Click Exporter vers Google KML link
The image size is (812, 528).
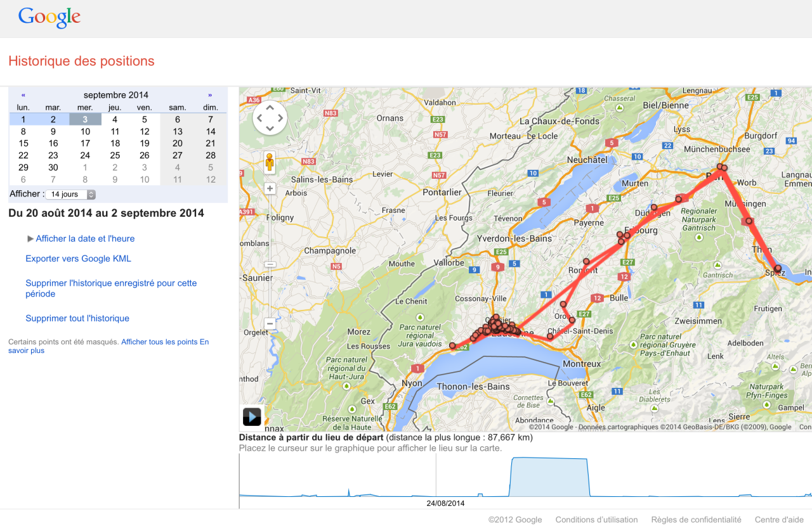[78, 259]
